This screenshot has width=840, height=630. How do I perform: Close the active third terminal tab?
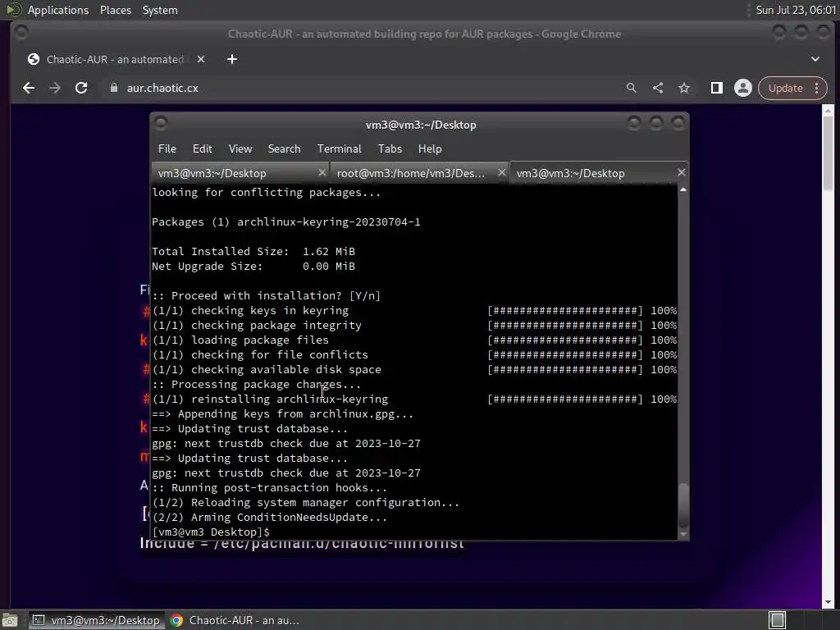(x=682, y=172)
